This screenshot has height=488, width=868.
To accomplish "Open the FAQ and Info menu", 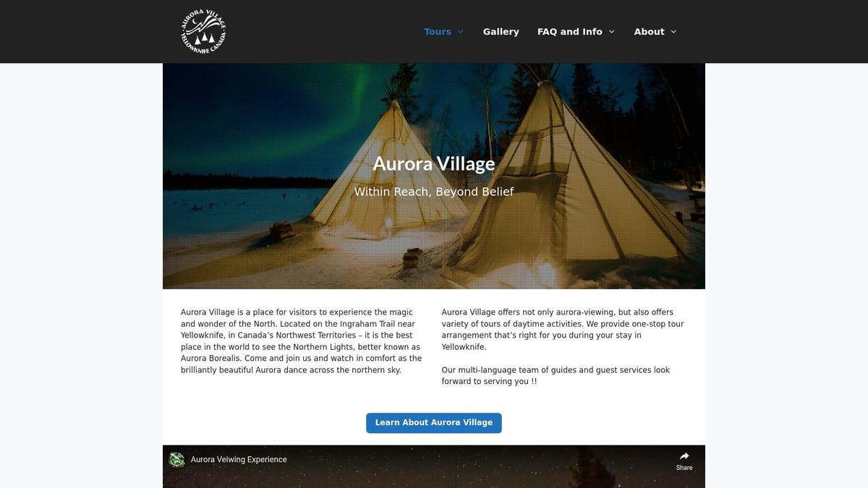I will click(x=570, y=32).
